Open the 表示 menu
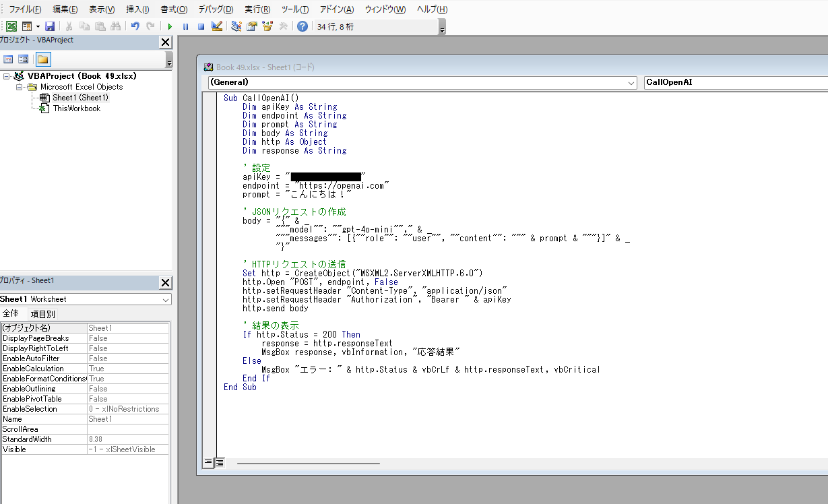Screen dimensions: 828x504 tap(102, 9)
